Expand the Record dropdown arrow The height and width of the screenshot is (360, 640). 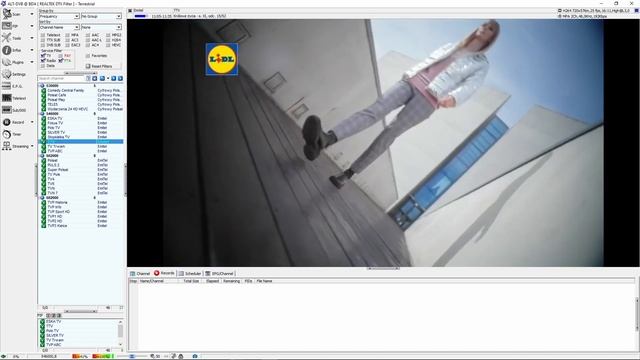32,122
